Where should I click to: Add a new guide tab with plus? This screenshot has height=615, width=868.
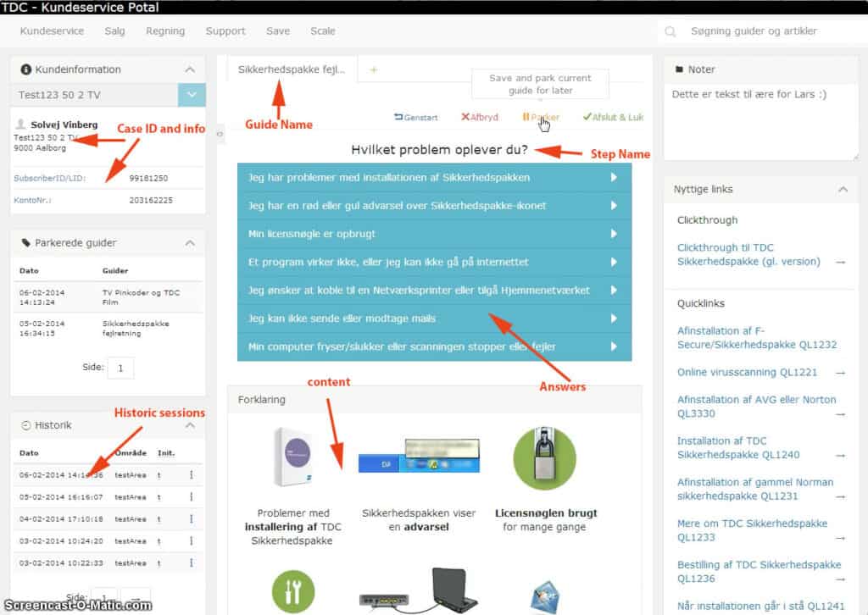374,69
